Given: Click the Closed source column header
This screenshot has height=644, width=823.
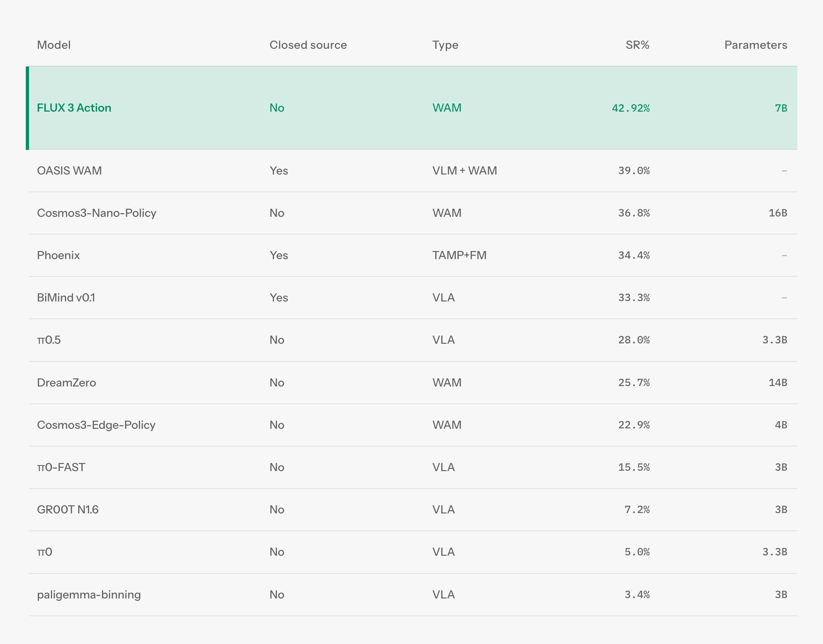Looking at the screenshot, I should pos(308,45).
